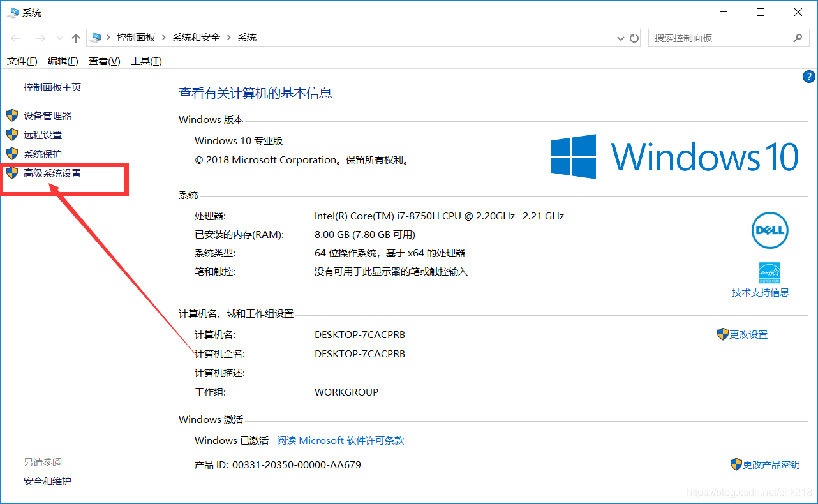818x504 pixels.
Task: Click the Dell logo
Action: (770, 230)
